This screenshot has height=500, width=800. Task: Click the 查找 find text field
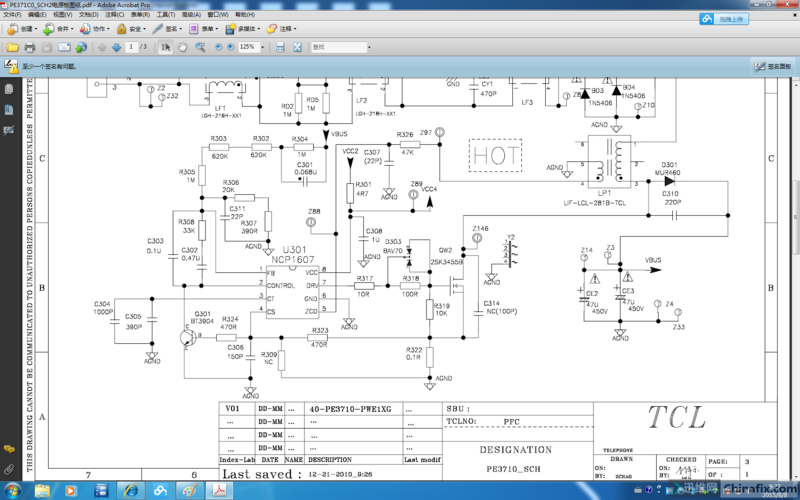(338, 47)
